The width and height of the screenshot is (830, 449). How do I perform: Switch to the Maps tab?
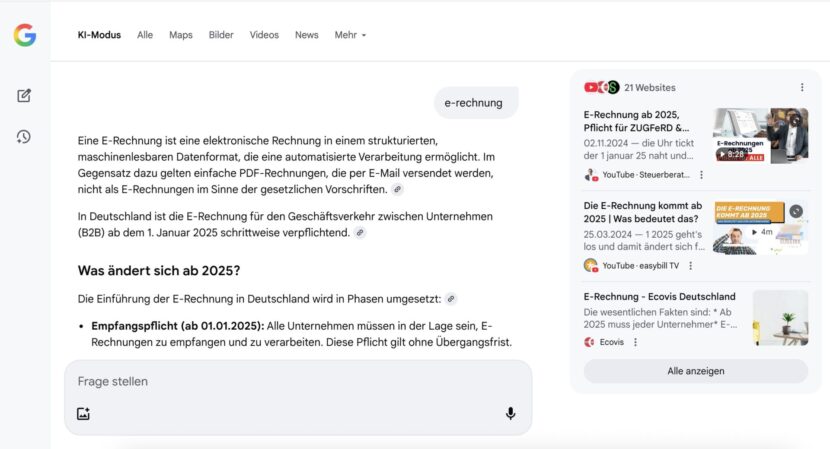[181, 35]
